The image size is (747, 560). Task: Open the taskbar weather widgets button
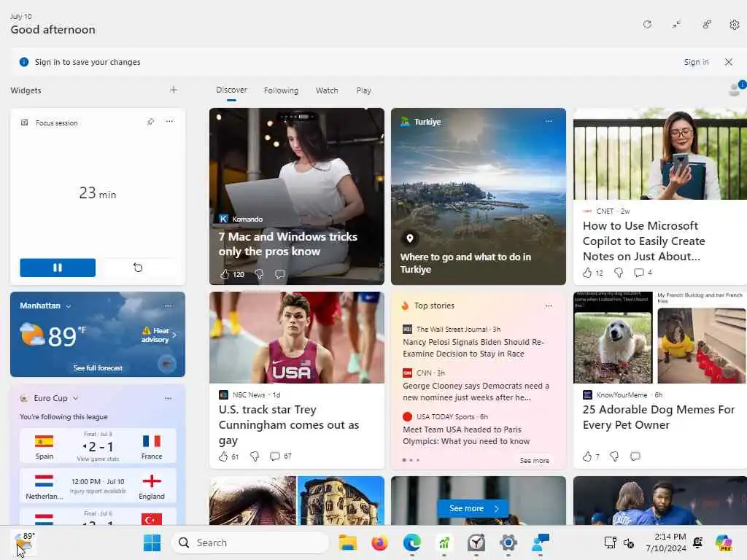tap(24, 542)
